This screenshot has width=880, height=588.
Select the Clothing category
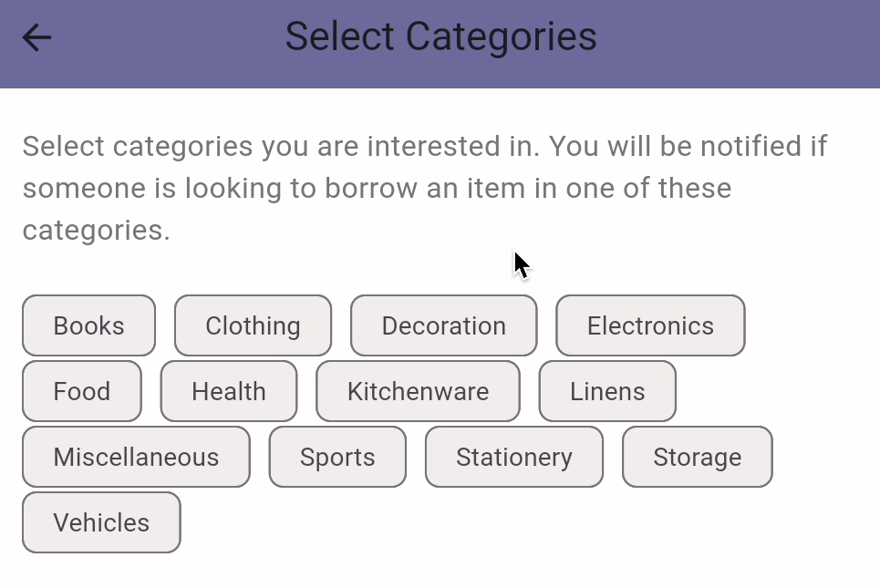(253, 325)
